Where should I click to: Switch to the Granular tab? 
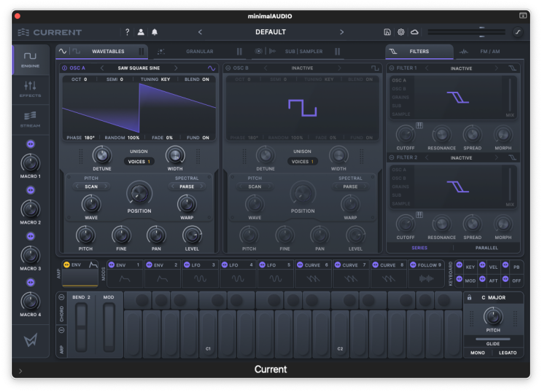pyautogui.click(x=200, y=52)
